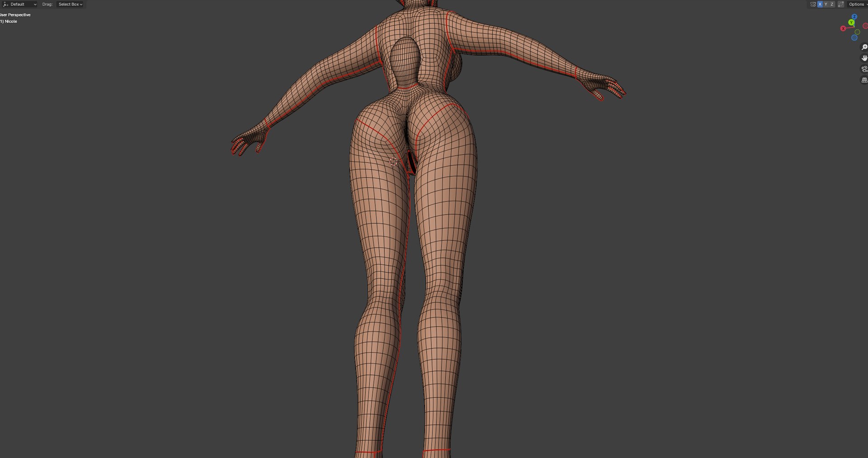The height and width of the screenshot is (458, 868).
Task: Toggle Y axis mirror
Action: point(826,4)
